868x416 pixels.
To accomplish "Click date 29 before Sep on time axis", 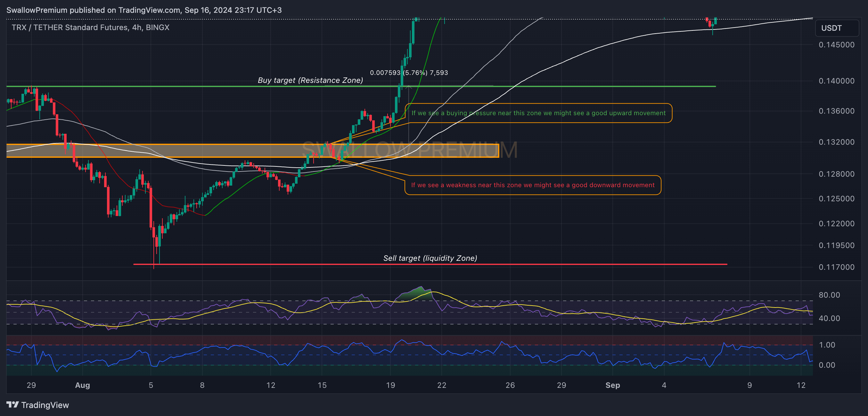I will click(x=561, y=385).
